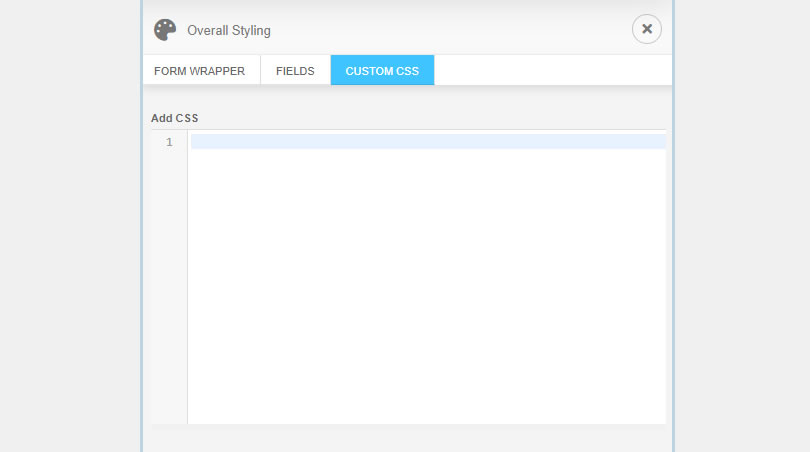Click the Add CSS label
810x452 pixels.
[175, 118]
